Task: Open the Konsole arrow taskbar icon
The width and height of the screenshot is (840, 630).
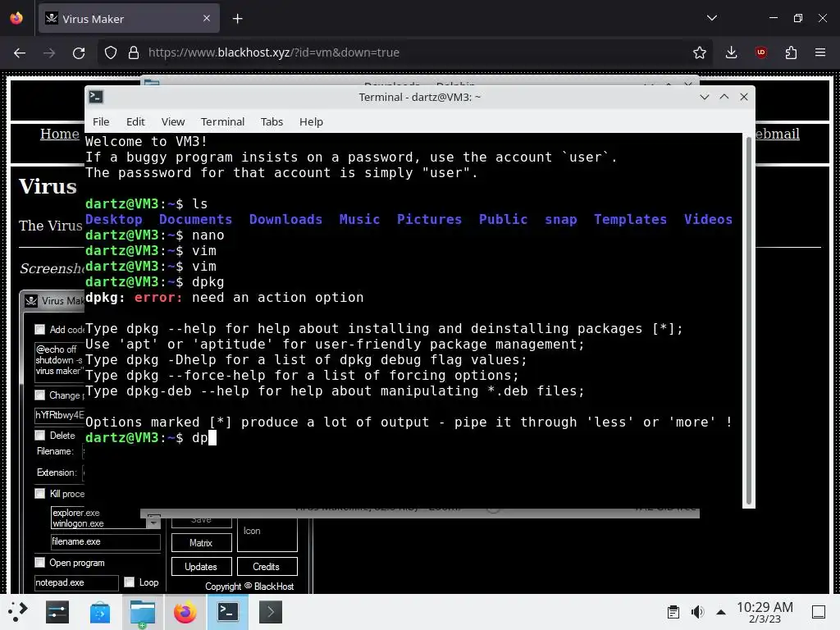Action: click(271, 612)
